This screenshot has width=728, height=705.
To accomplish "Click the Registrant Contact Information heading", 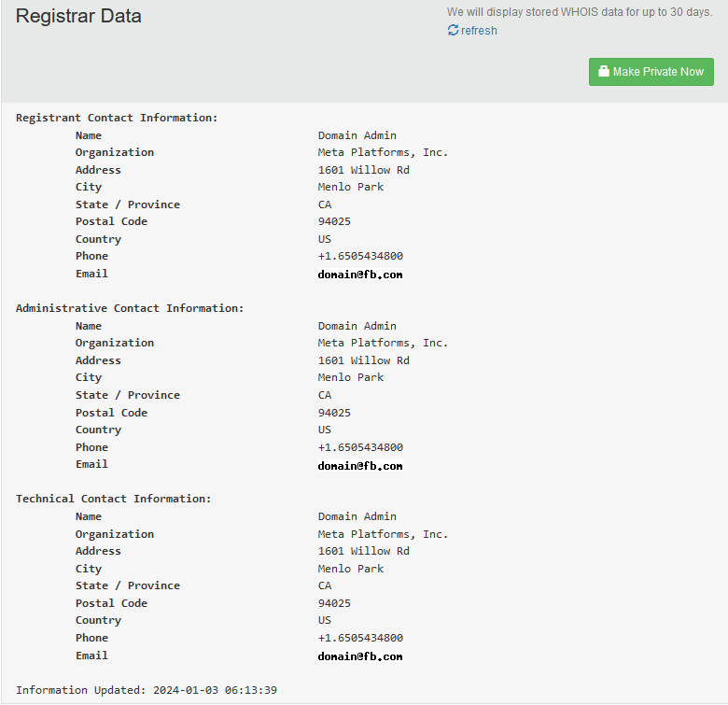I will tap(117, 118).
